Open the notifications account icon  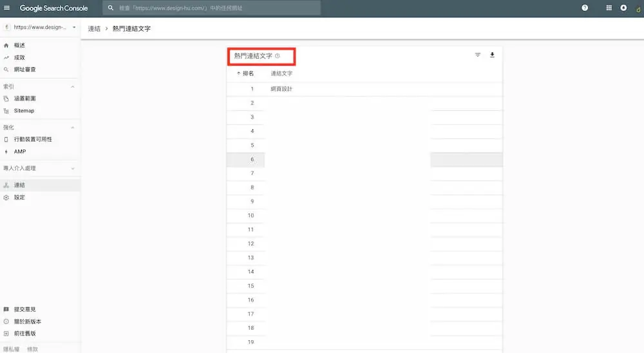click(x=623, y=8)
